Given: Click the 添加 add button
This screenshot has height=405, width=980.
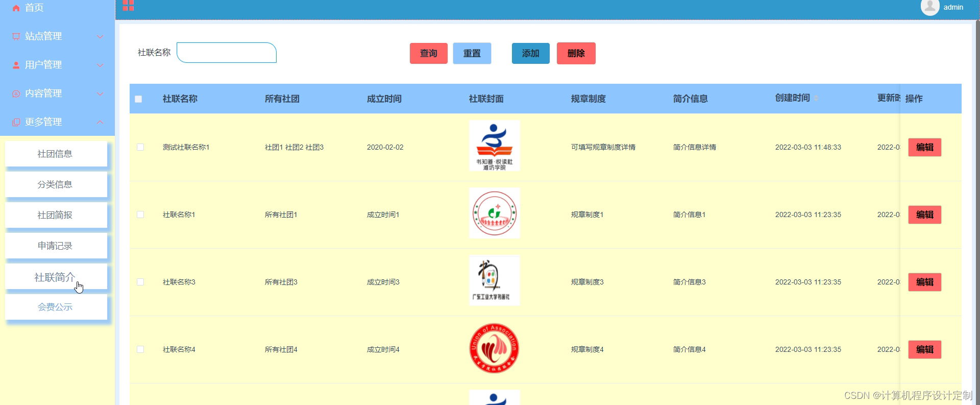Looking at the screenshot, I should coord(531,53).
